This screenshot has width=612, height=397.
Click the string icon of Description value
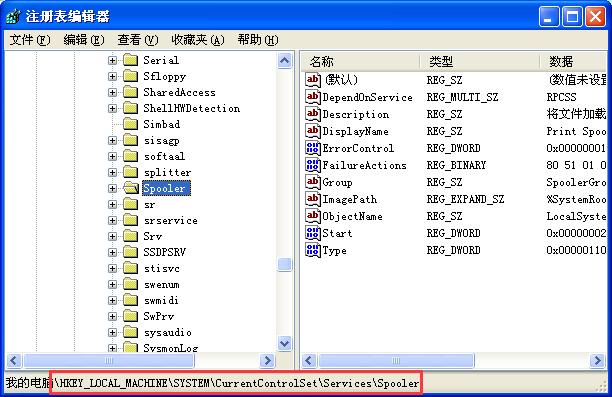pyautogui.click(x=313, y=114)
